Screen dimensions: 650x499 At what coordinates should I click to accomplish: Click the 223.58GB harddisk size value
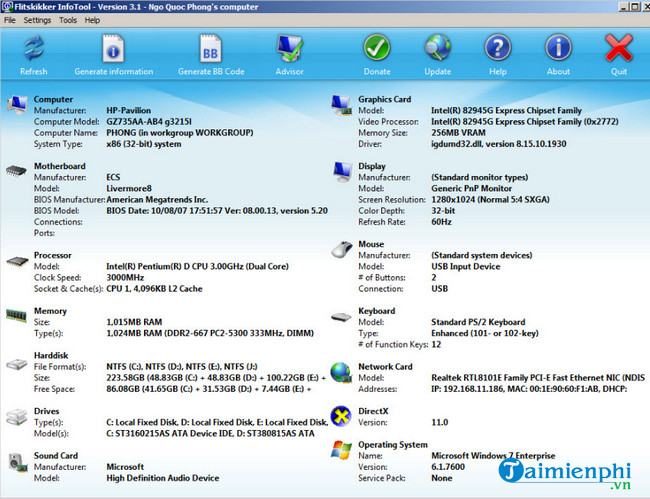coord(216,378)
